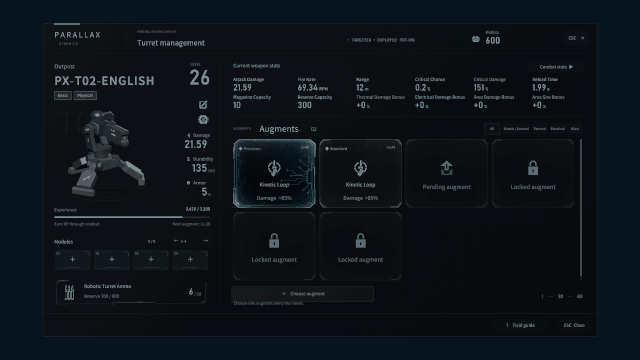Screen dimensions: 640x360
Task: Click the last Locked augment card in the second row
Action: click(360, 246)
